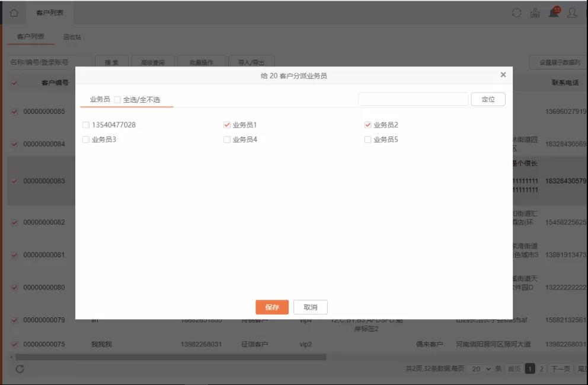Viewport: 588px width, 385px height.
Task: Click the user profile icon
Action: [x=572, y=12]
